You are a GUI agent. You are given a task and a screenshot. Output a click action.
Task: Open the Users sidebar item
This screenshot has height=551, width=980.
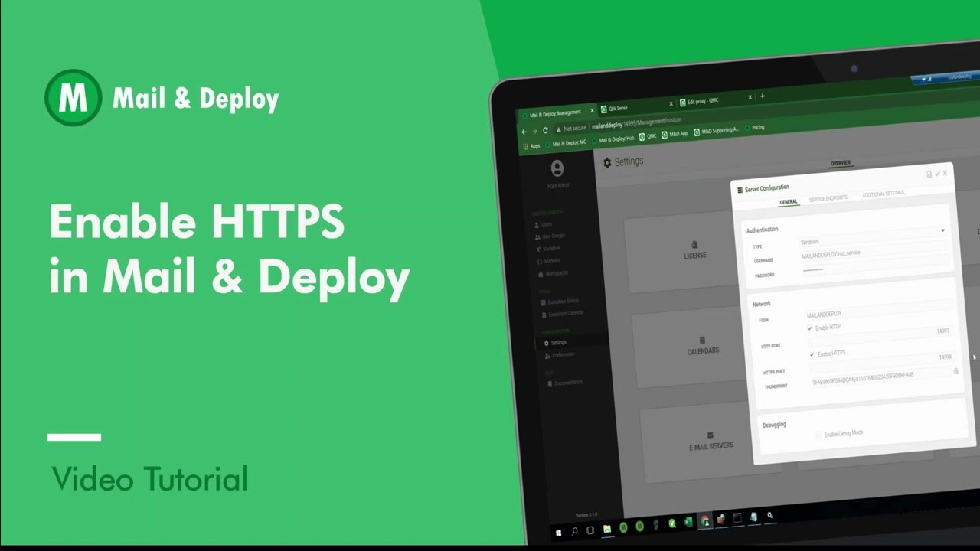pyautogui.click(x=542, y=224)
